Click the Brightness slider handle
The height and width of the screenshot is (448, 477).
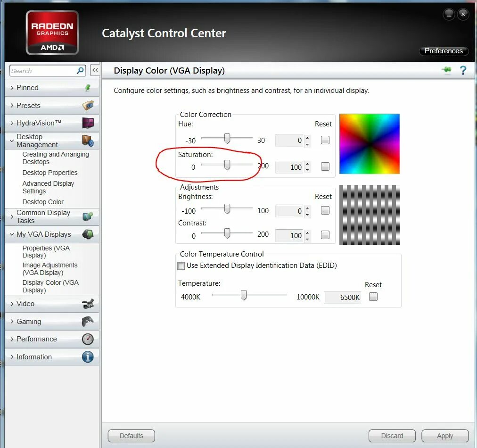pyautogui.click(x=227, y=209)
